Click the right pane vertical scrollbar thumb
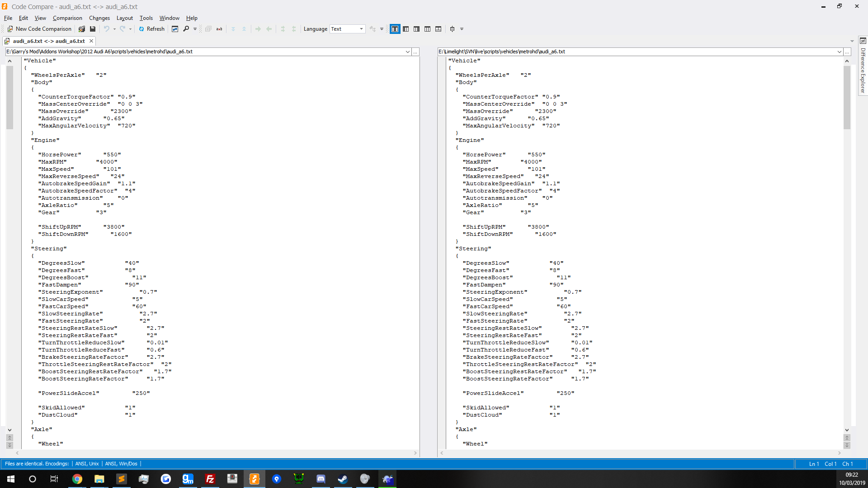 [847, 97]
